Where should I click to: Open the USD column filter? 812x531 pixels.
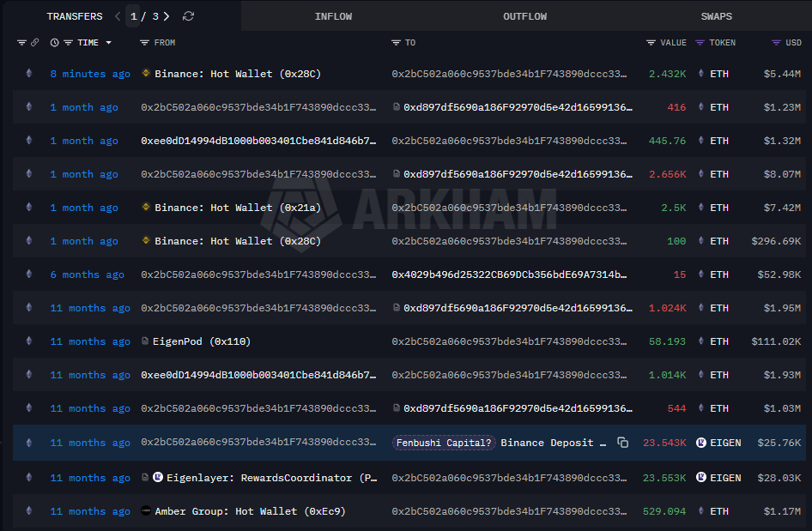tap(776, 42)
